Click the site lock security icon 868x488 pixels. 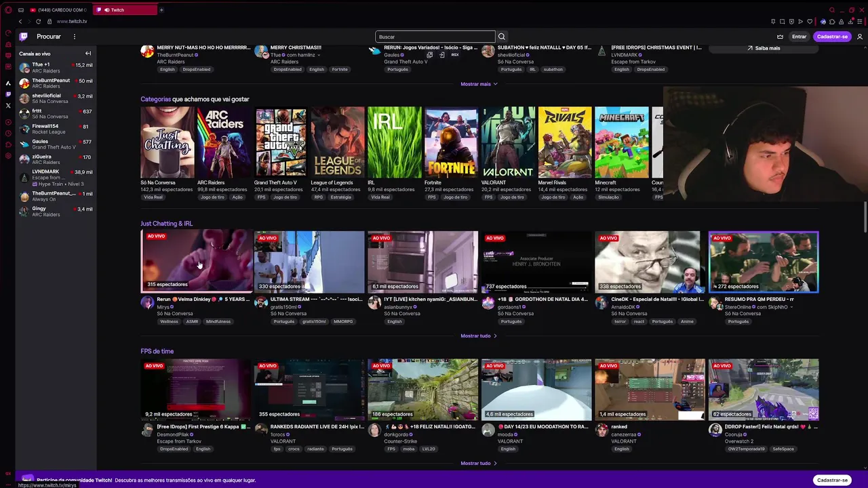coord(50,22)
